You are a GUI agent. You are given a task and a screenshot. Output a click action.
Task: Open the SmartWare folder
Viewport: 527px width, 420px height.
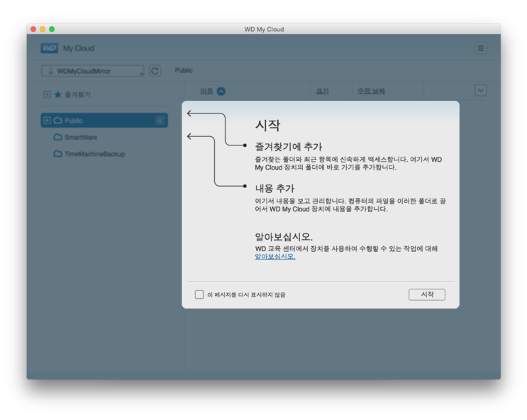click(81, 137)
